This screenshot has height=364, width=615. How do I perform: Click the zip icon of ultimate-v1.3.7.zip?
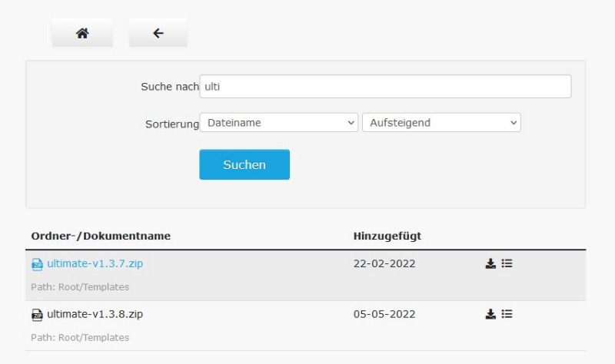point(37,264)
